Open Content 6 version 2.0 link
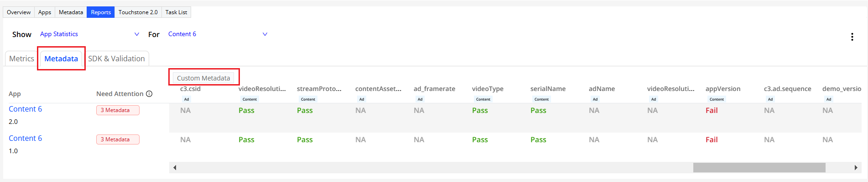868x182 pixels. click(26, 109)
